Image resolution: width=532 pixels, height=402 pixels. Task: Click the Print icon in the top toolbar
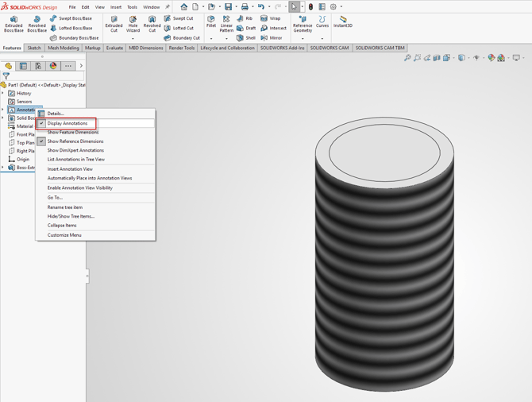(x=245, y=7)
